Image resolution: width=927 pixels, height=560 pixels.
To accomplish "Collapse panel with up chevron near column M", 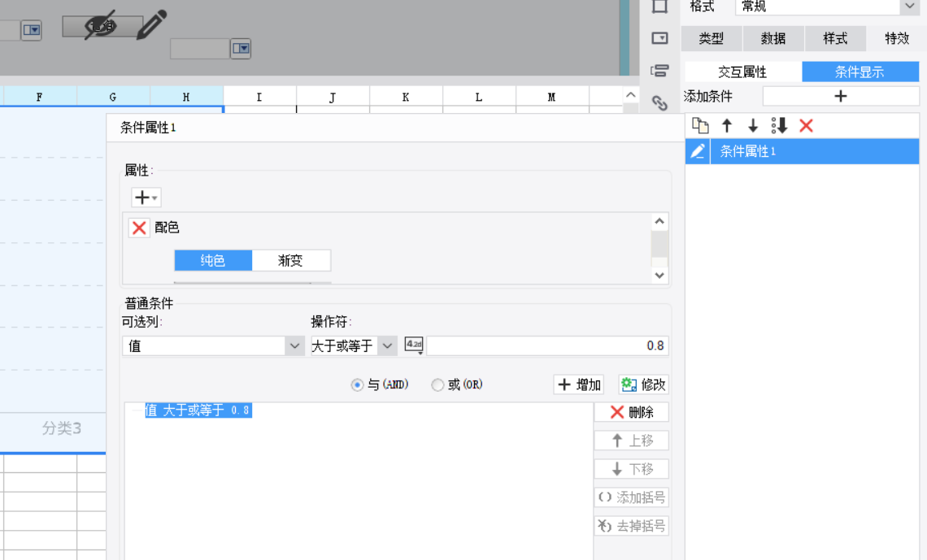I will [x=631, y=95].
